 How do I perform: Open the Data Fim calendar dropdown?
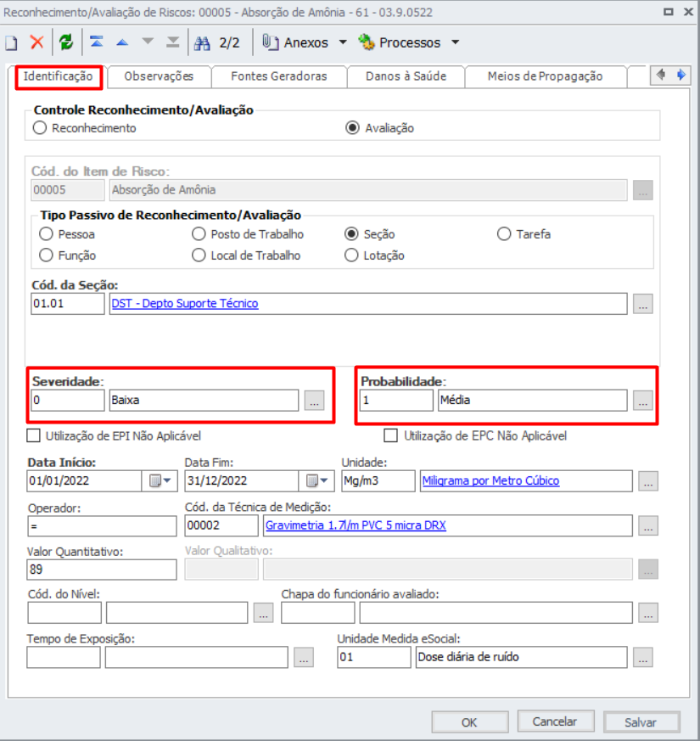pos(316,481)
